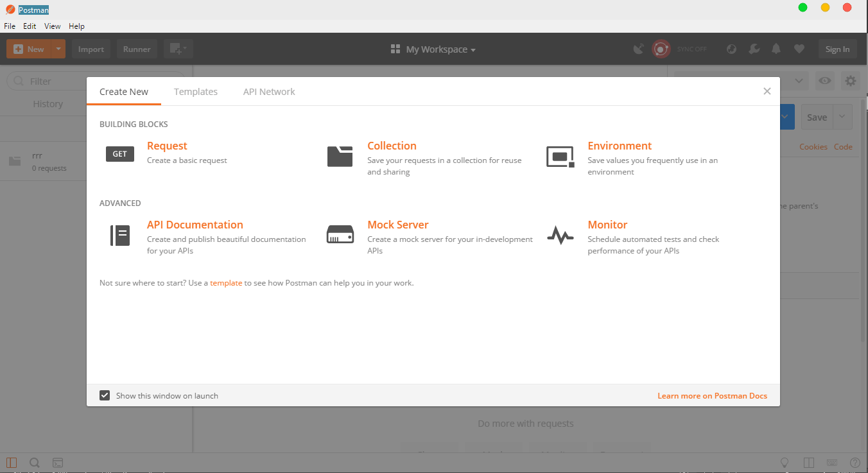
Task: Click the environment quick look eye icon
Action: pyautogui.click(x=825, y=81)
